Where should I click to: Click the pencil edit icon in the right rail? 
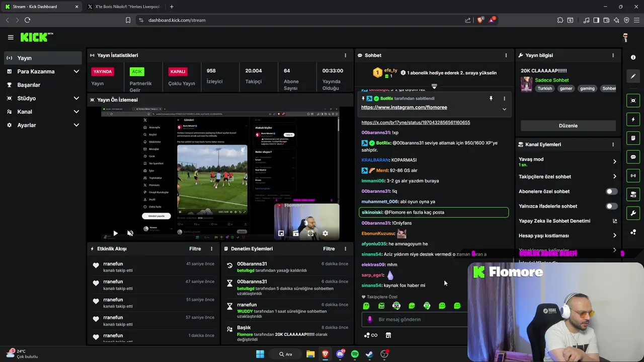(633, 76)
